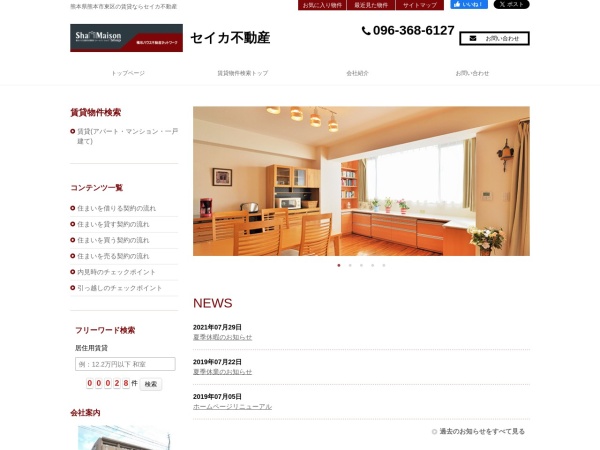Open 夏季休業のお知らせ news link
The image size is (600, 450).
(x=222, y=372)
